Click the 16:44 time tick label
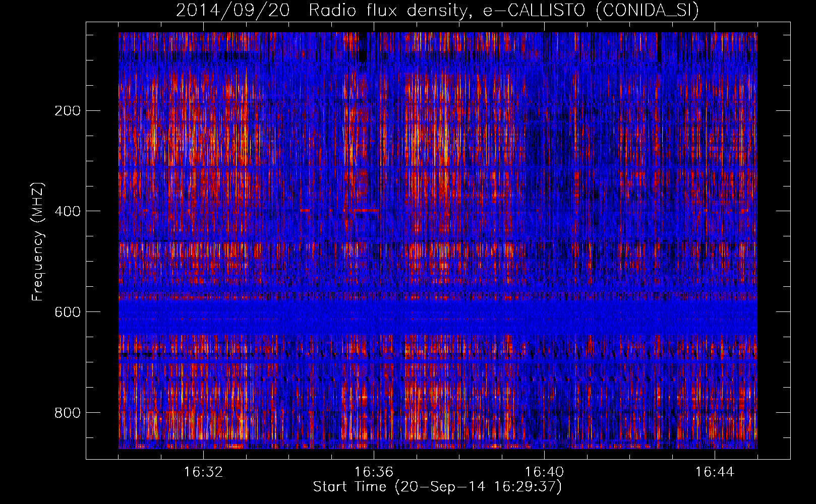The width and height of the screenshot is (816, 504). tap(715, 472)
